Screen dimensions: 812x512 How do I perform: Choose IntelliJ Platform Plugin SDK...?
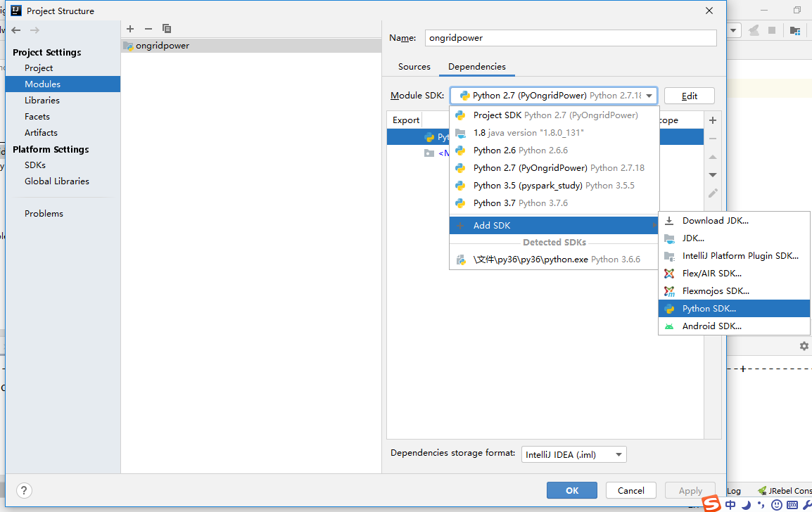[734, 256]
